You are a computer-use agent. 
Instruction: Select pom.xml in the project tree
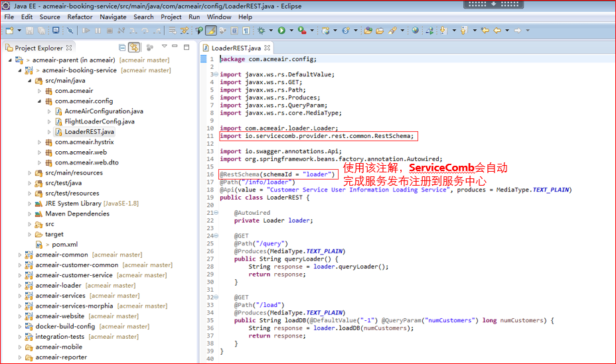[x=64, y=245]
